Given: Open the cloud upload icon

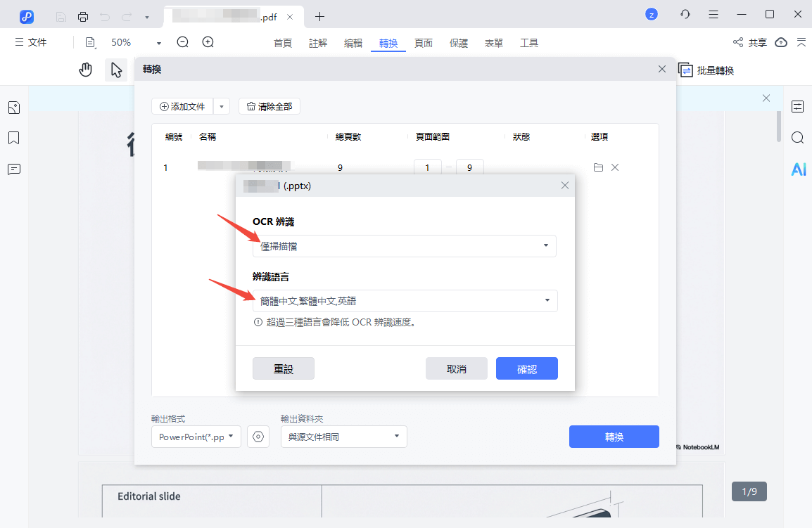Looking at the screenshot, I should pyautogui.click(x=781, y=42).
